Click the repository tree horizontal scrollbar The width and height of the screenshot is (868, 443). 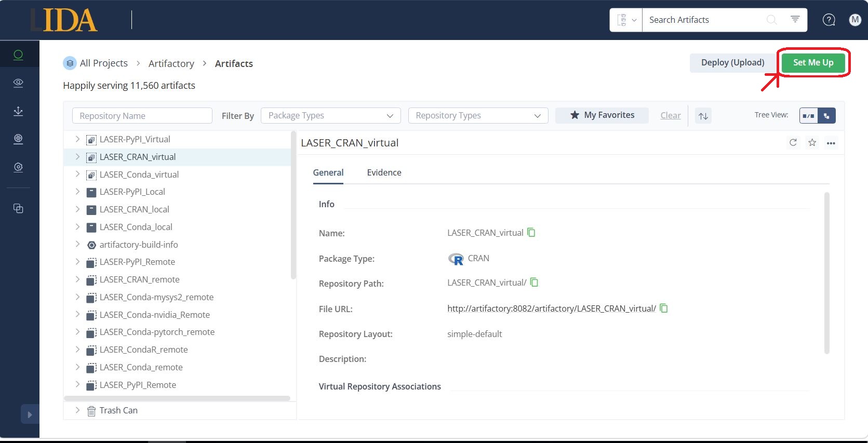(x=177, y=398)
